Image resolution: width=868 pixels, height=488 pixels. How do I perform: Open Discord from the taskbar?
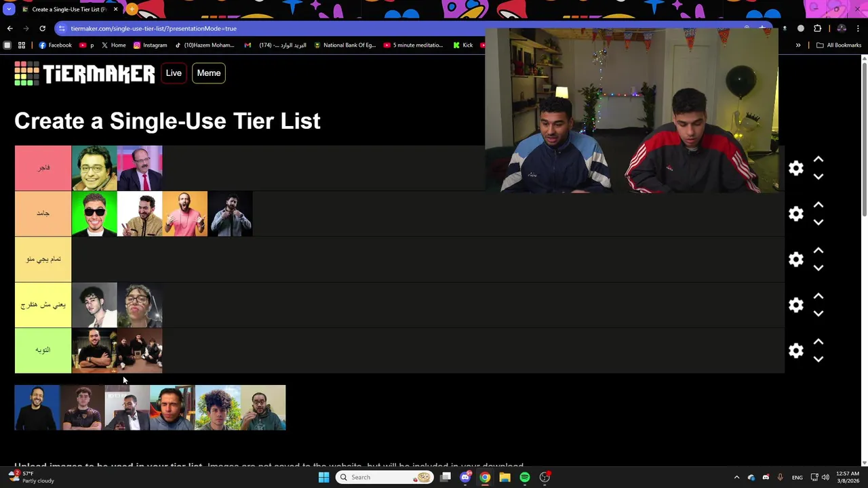tap(465, 477)
